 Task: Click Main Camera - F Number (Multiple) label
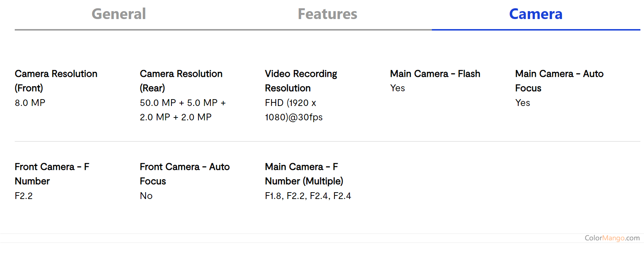304,174
